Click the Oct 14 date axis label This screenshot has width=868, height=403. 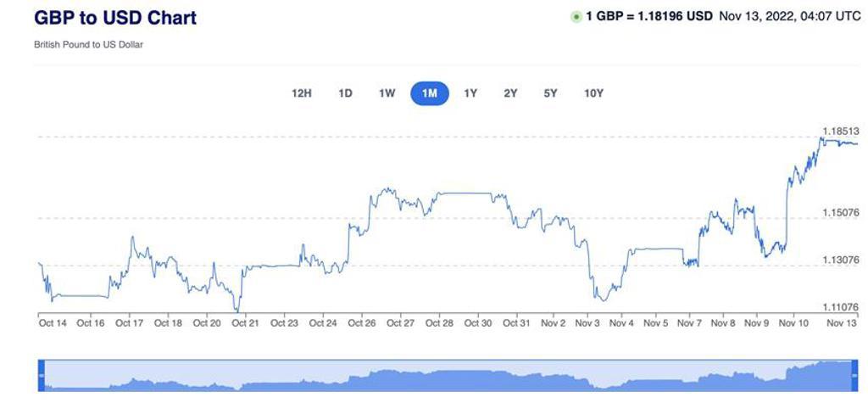[53, 323]
